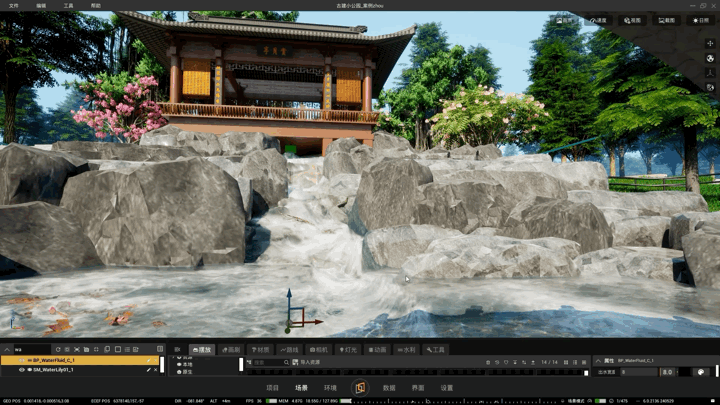Open the 截图 screenshot tool

click(x=666, y=20)
